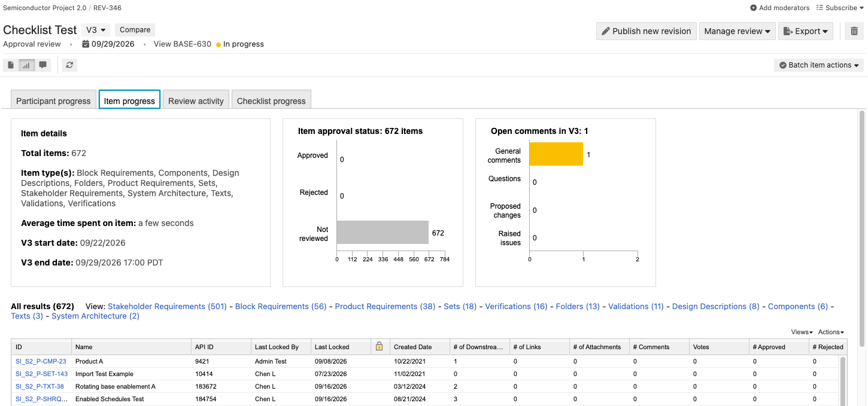Image resolution: width=868 pixels, height=406 pixels.
Task: Filter by Product Requirements (38)
Action: pos(385,306)
